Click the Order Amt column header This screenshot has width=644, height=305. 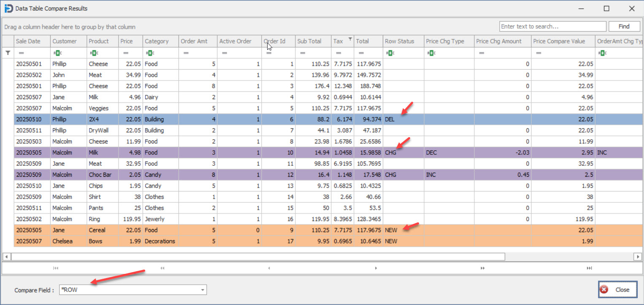point(193,41)
